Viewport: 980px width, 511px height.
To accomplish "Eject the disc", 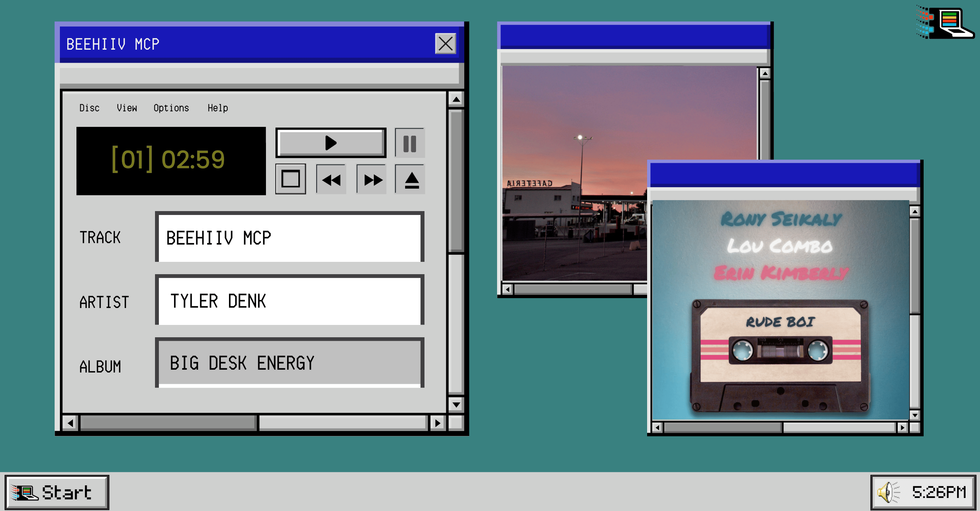I will [x=411, y=180].
